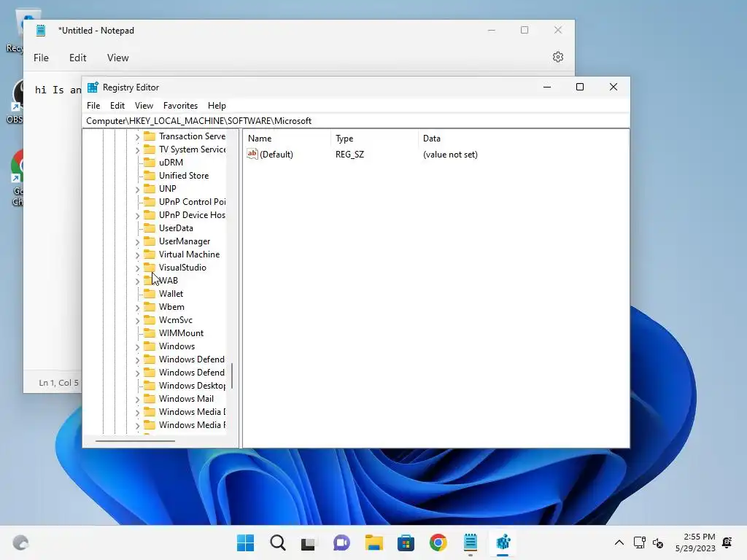
Task: Open Registry Editor Help menu
Action: [x=217, y=106]
